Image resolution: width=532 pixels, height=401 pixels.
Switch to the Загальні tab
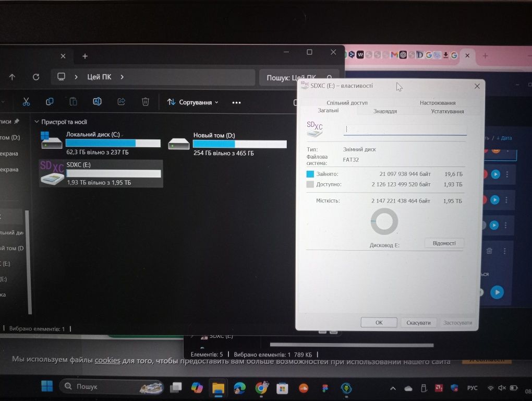tap(328, 110)
